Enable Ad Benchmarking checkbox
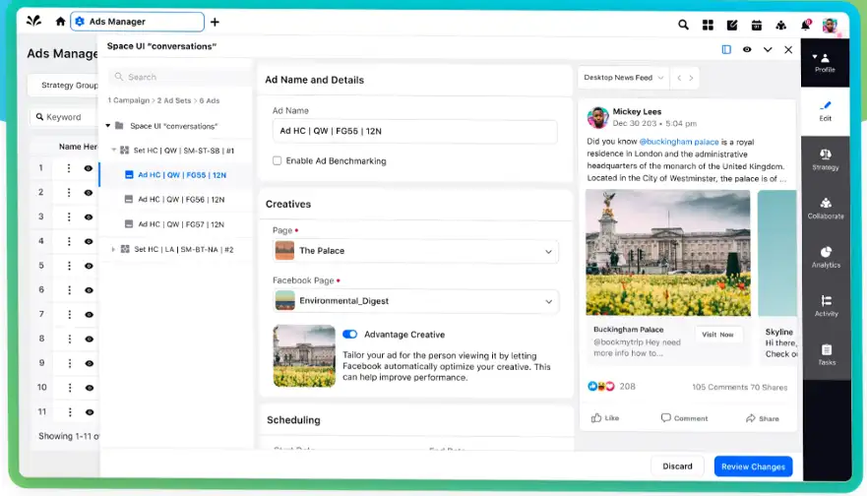The height and width of the screenshot is (496, 868). pyautogui.click(x=277, y=160)
